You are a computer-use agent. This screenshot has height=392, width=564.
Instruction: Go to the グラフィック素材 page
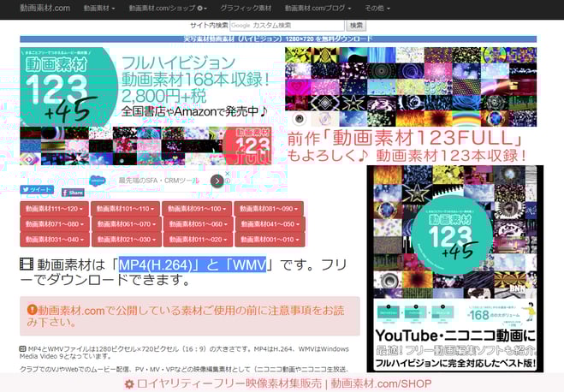(246, 8)
